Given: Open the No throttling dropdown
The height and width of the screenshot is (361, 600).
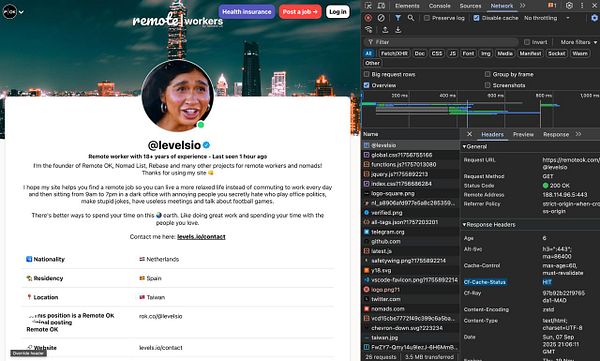Looking at the screenshot, I should [x=546, y=18].
